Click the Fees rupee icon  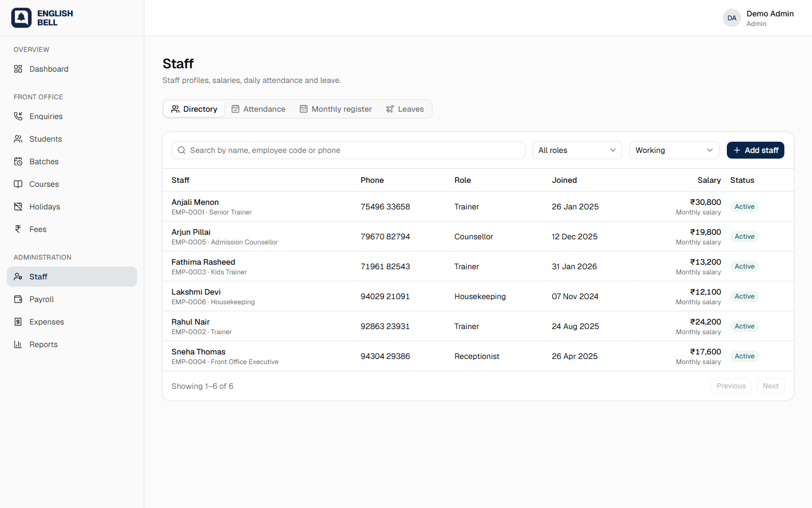point(18,229)
